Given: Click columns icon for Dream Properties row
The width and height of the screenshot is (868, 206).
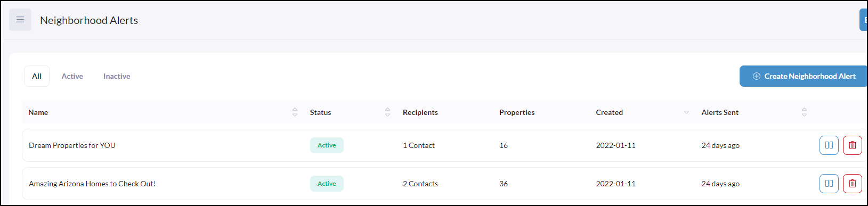Looking at the screenshot, I should click(x=829, y=145).
